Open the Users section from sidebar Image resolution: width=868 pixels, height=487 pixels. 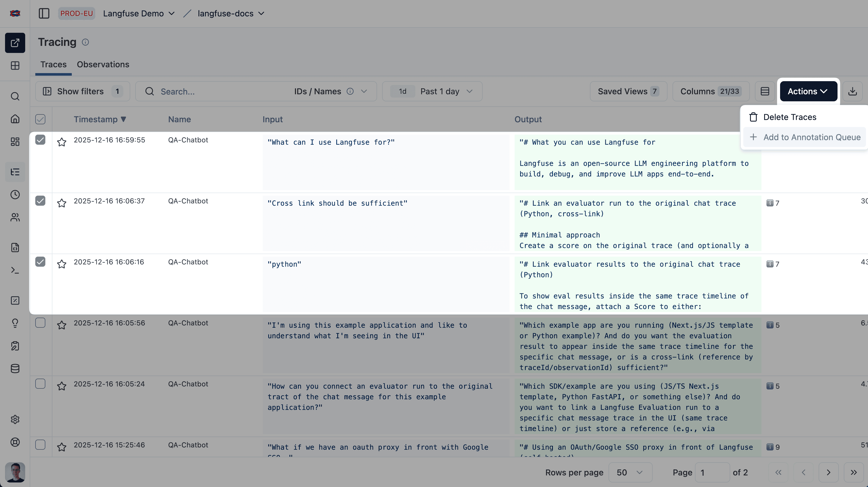[15, 217]
